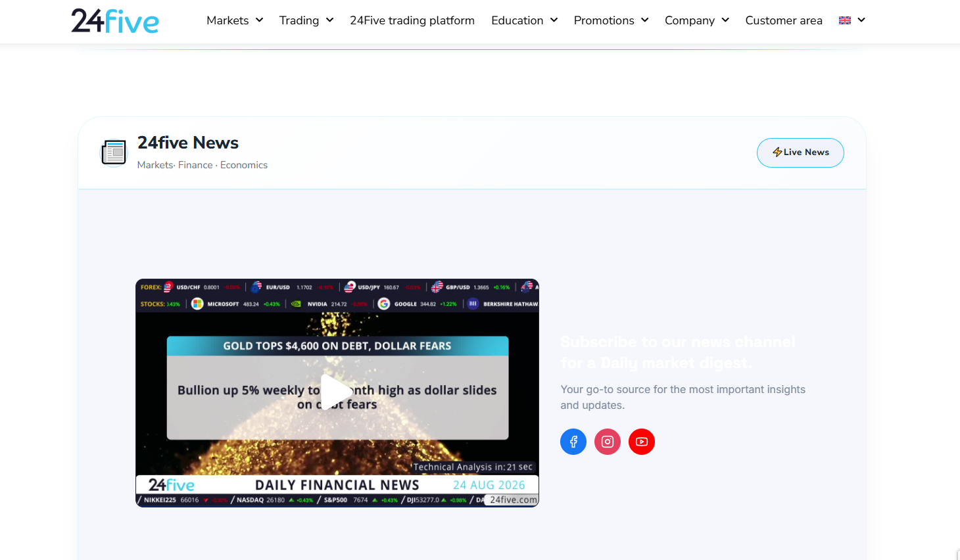960x560 pixels.
Task: Click the Live News button
Action: coord(800,152)
